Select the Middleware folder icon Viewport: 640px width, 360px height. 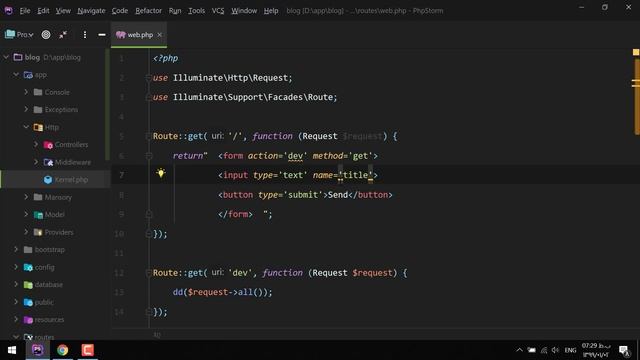pyautogui.click(x=48, y=162)
